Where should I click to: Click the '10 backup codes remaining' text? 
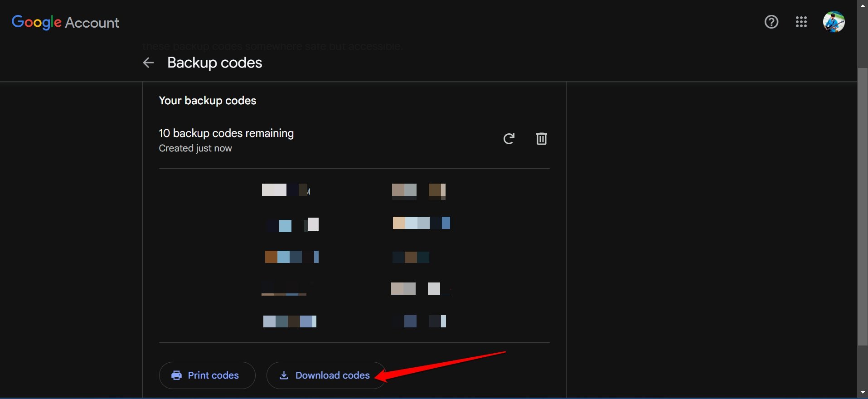point(226,133)
